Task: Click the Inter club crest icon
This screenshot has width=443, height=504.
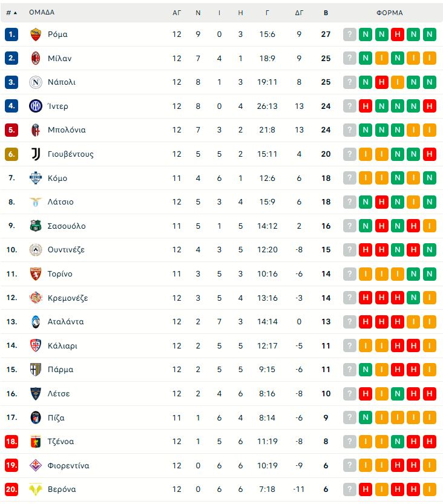Action: click(36, 106)
